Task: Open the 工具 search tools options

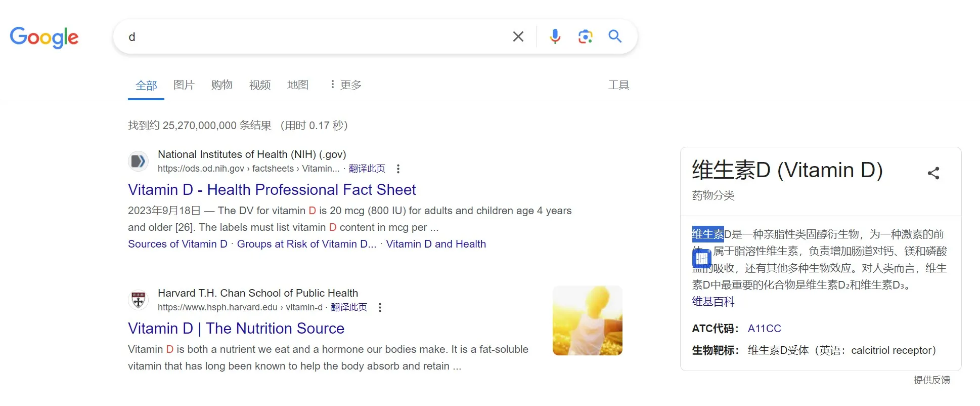Action: 618,85
